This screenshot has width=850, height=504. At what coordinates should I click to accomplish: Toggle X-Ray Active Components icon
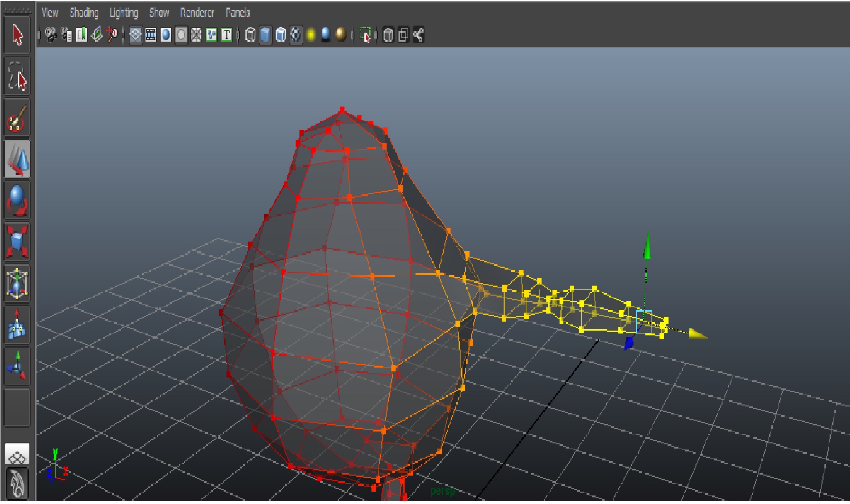click(x=403, y=35)
